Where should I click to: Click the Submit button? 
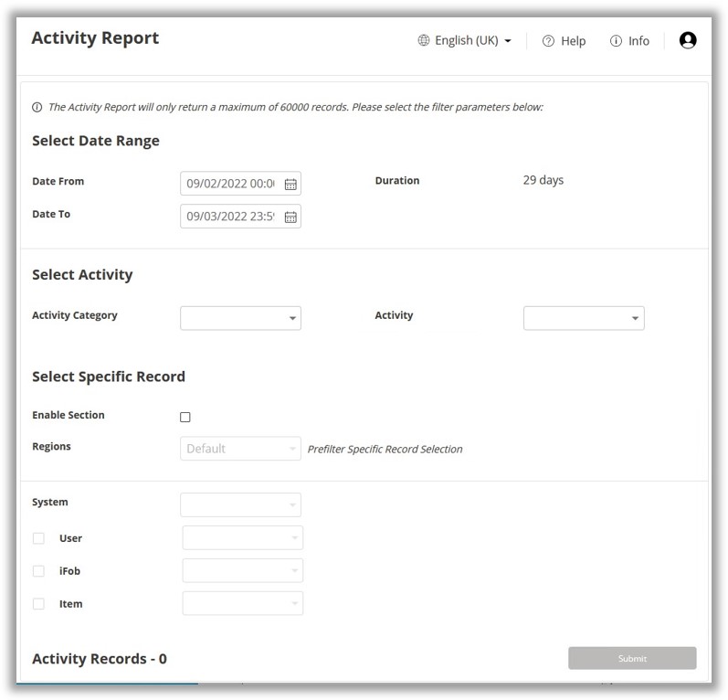pyautogui.click(x=632, y=658)
